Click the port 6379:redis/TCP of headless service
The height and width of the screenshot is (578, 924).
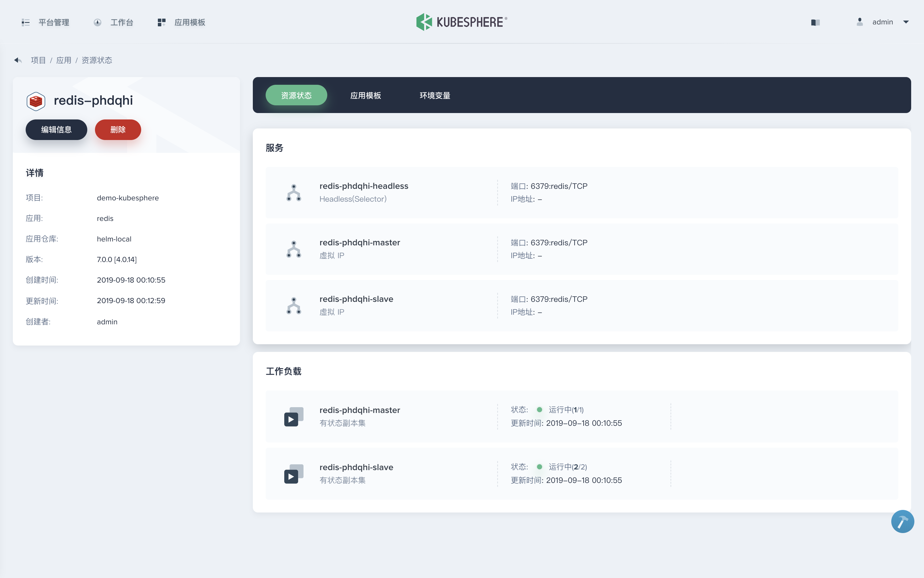click(x=559, y=186)
